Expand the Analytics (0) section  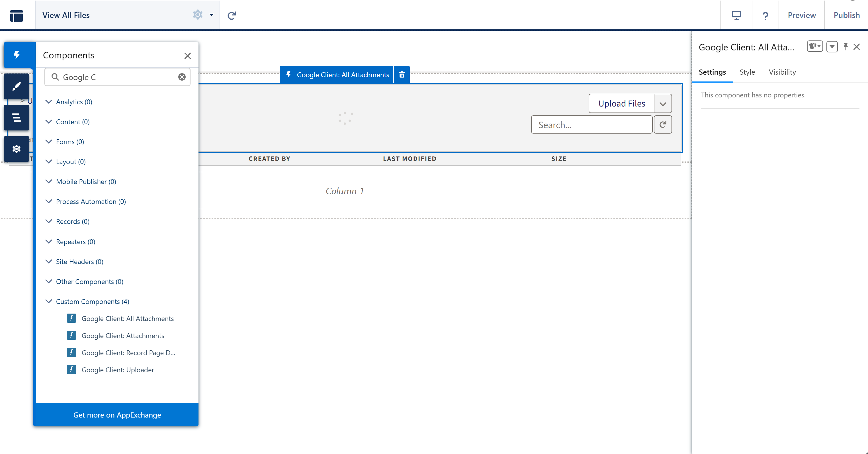click(x=69, y=102)
